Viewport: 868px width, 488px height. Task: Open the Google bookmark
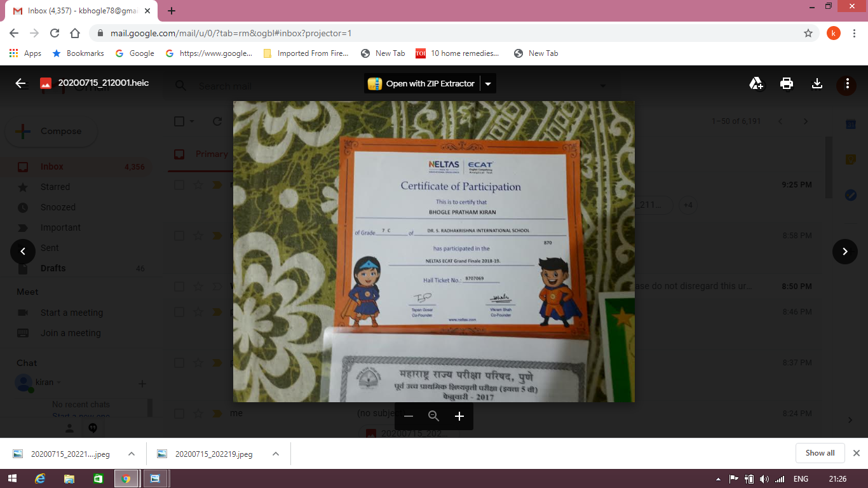point(135,53)
